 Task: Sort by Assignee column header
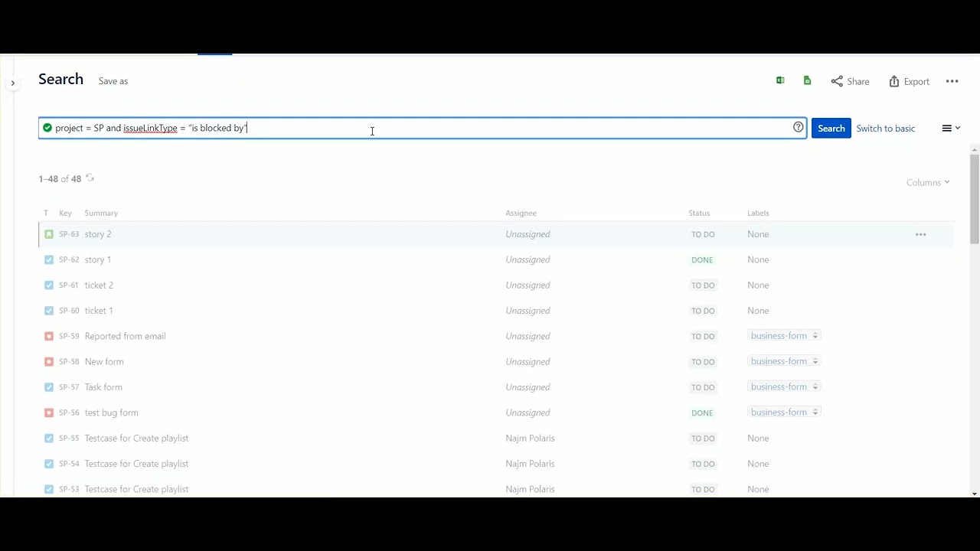click(x=521, y=213)
